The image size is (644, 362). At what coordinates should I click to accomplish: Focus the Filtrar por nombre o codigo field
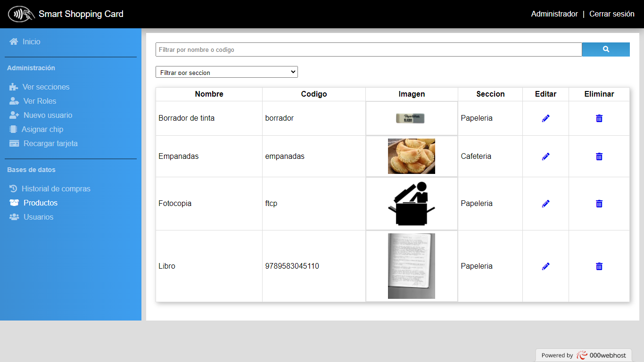[369, 49]
